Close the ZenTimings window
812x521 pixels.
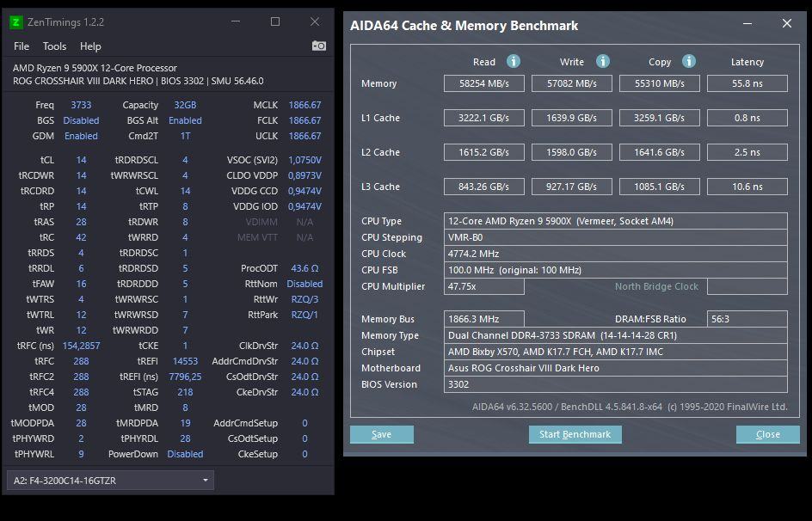(315, 21)
